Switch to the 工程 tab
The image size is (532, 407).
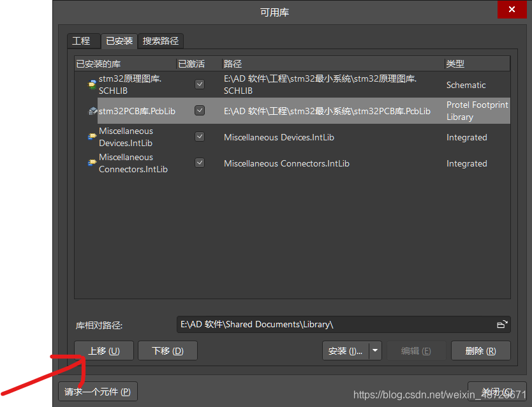81,41
